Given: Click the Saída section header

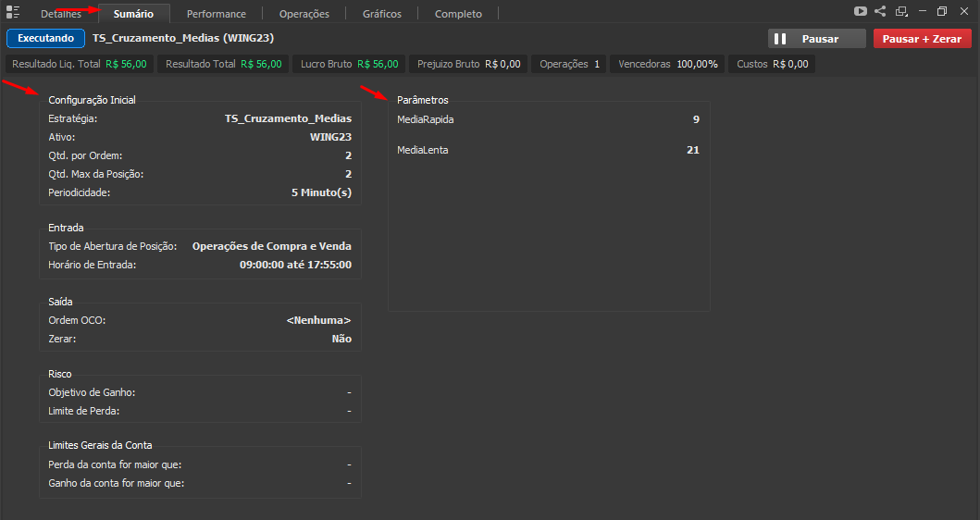Looking at the screenshot, I should [x=60, y=302].
